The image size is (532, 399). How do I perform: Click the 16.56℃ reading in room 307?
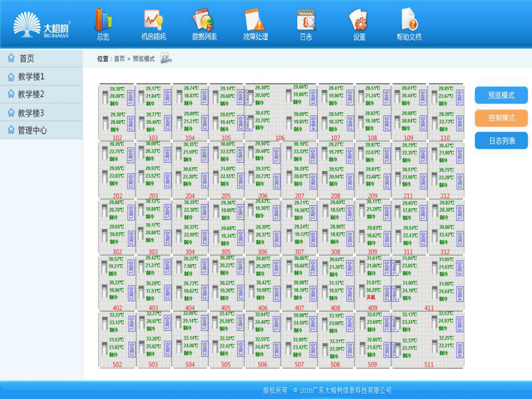click(301, 210)
